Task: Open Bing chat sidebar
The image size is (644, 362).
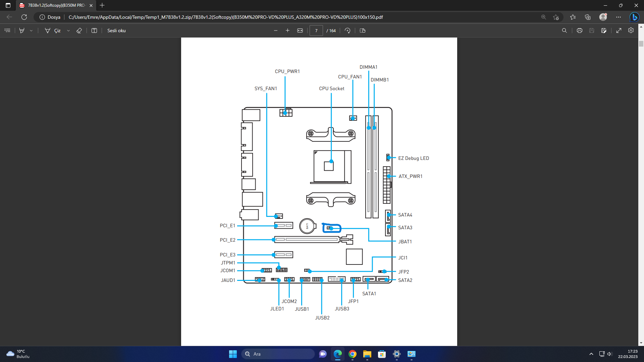Action: [x=634, y=17]
